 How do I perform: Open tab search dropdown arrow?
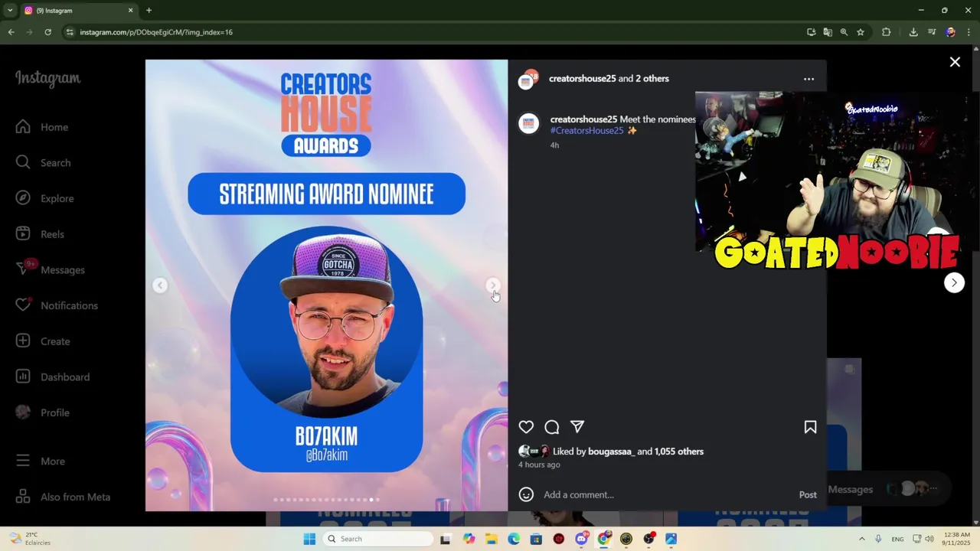point(10,11)
